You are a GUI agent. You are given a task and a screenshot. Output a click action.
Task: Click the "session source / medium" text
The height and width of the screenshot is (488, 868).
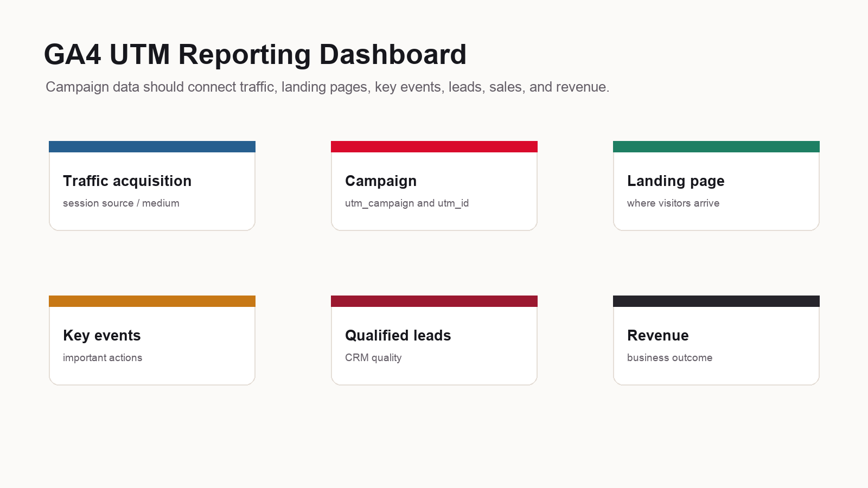(x=121, y=203)
